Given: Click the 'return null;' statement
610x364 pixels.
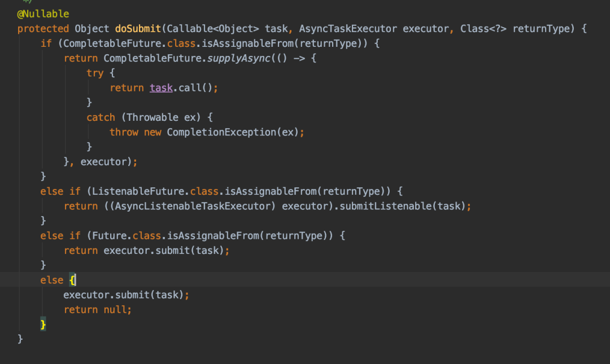Looking at the screenshot, I should point(98,310).
